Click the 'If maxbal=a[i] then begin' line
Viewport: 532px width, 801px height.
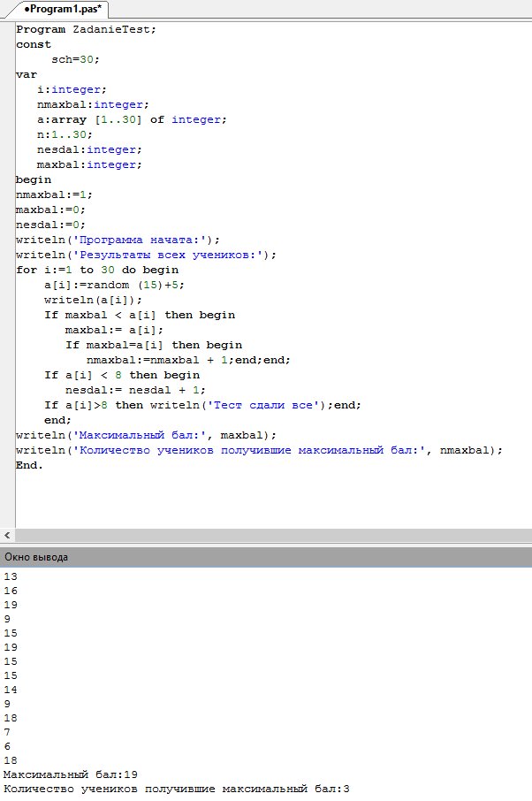pos(154,346)
